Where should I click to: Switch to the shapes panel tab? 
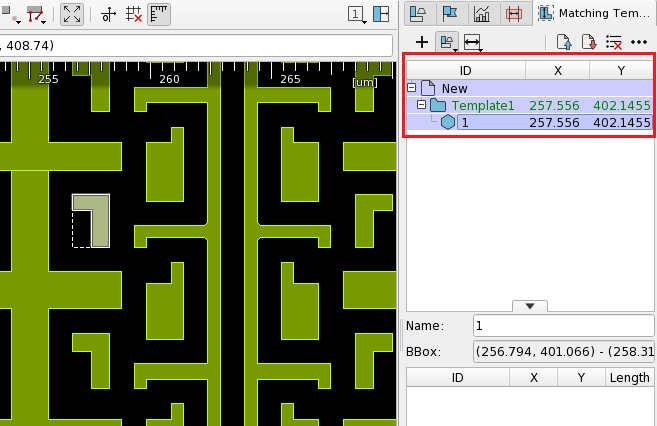click(x=419, y=14)
